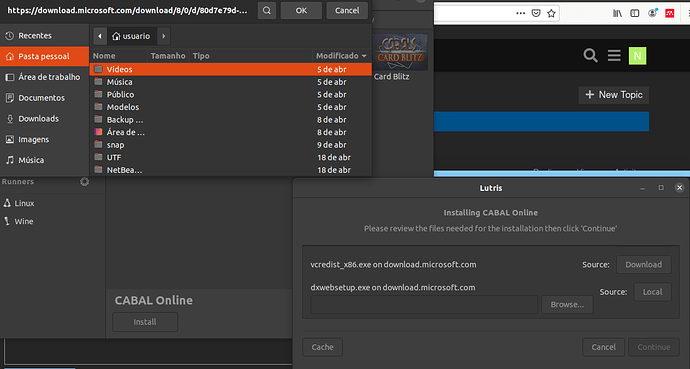Select the usuario path button
Viewport: 690px width, 369px height.
[131, 36]
